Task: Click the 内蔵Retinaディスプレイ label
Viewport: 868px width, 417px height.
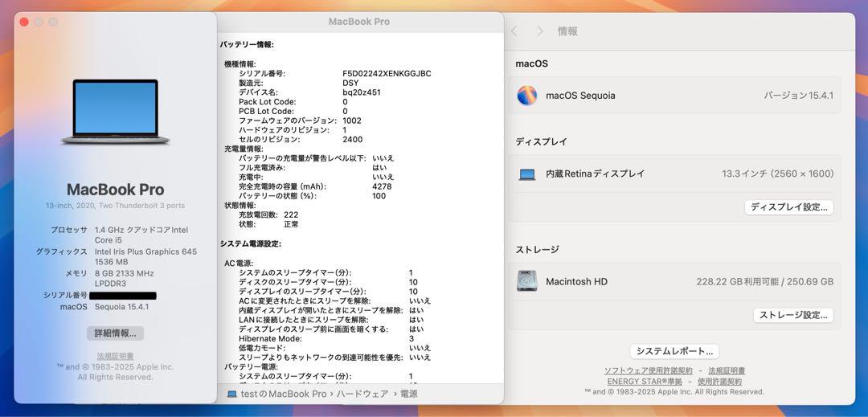Action: click(x=595, y=174)
